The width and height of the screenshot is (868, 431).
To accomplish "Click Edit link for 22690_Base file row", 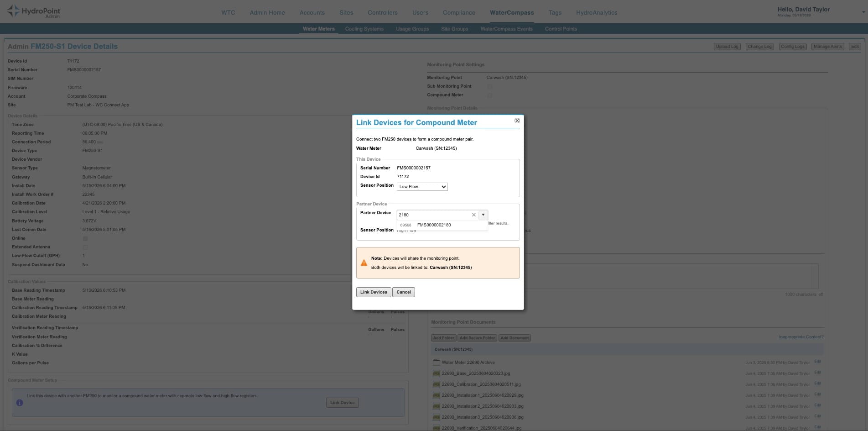I will (x=817, y=373).
